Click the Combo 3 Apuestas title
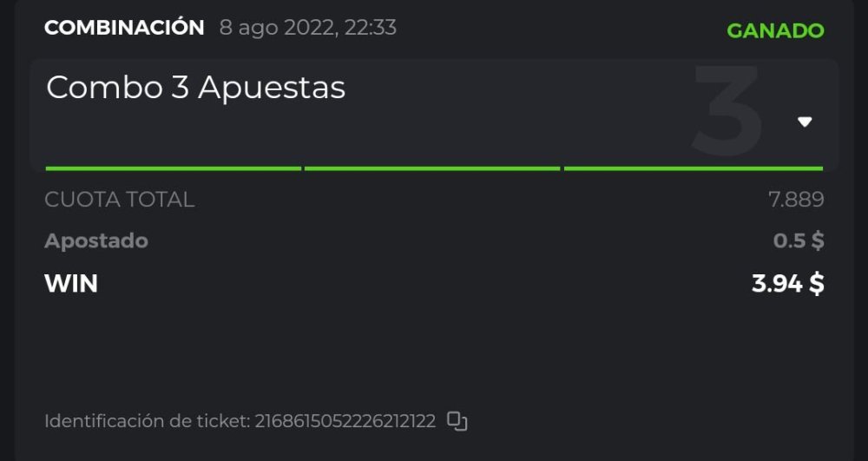The image size is (868, 461). [195, 88]
